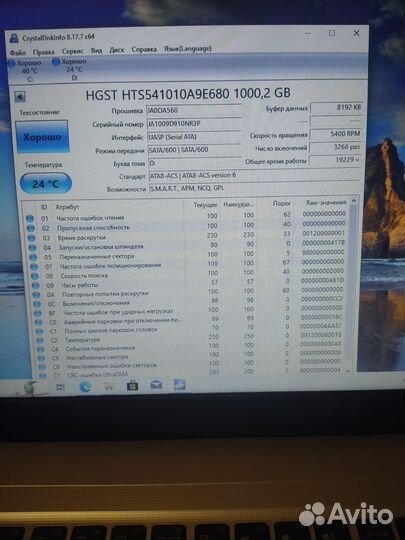This screenshot has width=405, height=540.
Task: Click the CrystalDiskInfo icon in the taskbar
Action: [x=179, y=385]
